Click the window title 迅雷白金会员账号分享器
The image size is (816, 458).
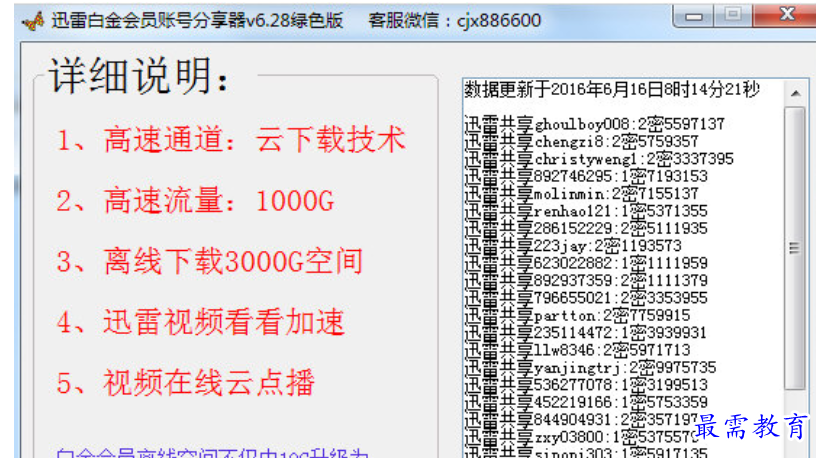197,20
